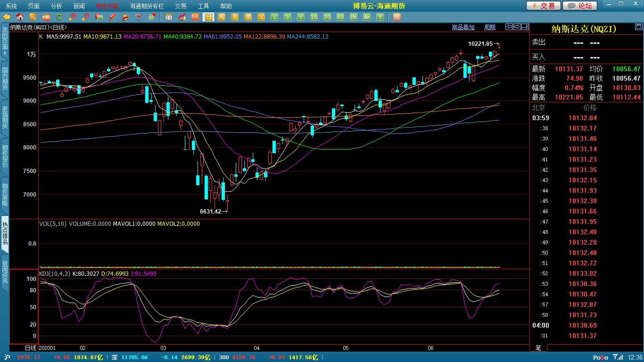Click the MA5:9997.51 label
The image size is (644, 362).
tap(64, 36)
